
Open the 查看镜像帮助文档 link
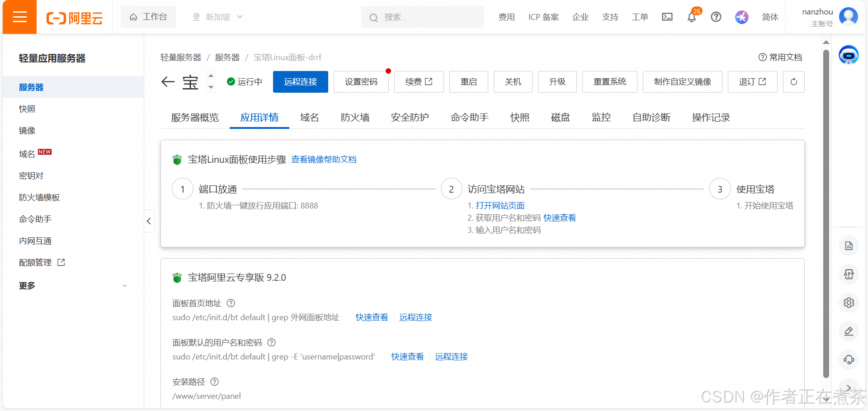coord(324,160)
